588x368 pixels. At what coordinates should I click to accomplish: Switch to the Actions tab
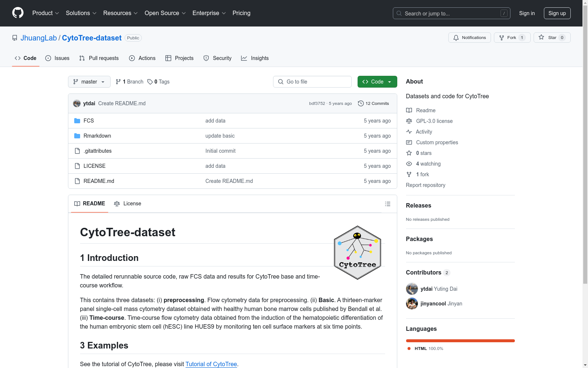point(142,58)
